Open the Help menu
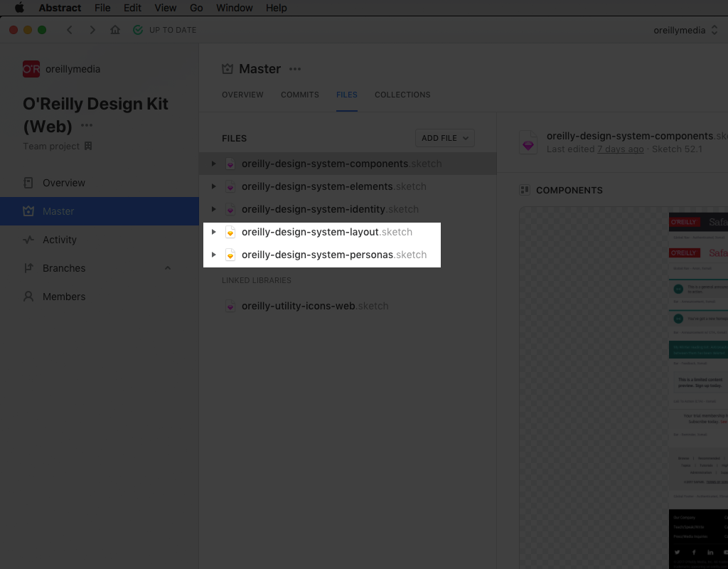 [277, 8]
